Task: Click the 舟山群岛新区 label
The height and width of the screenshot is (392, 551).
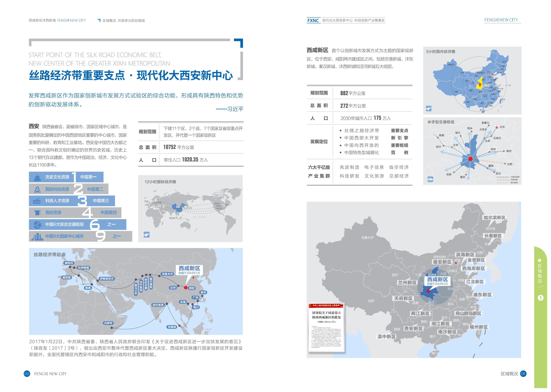Action: (468, 314)
